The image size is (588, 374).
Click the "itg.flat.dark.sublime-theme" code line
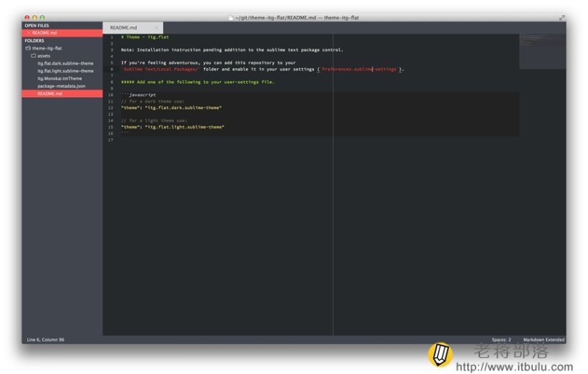click(171, 108)
